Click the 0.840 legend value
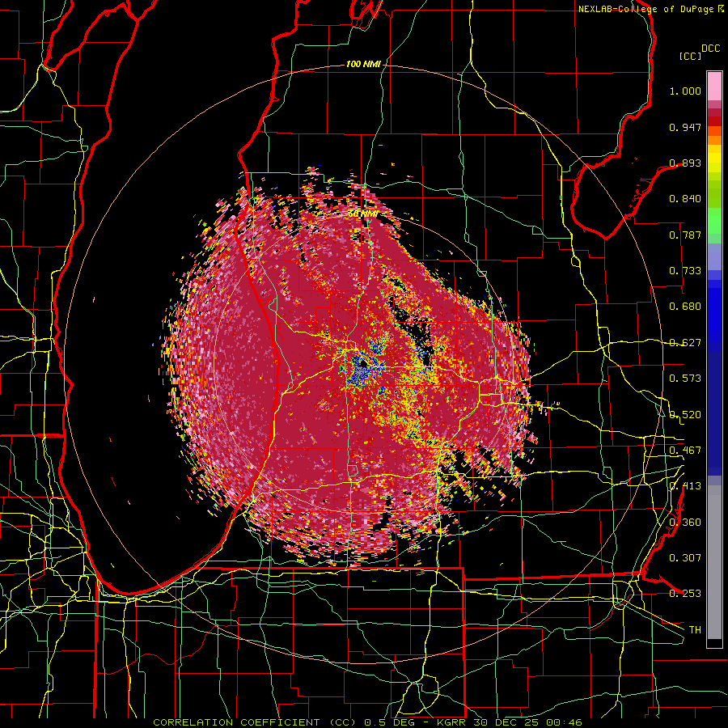 click(685, 199)
